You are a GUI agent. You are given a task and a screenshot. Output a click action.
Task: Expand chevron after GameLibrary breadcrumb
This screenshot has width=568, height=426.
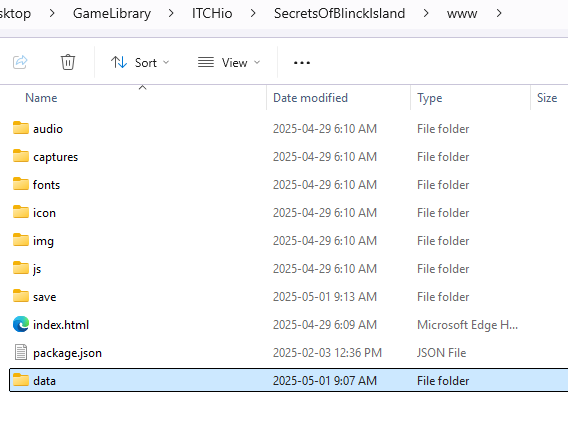click(171, 13)
